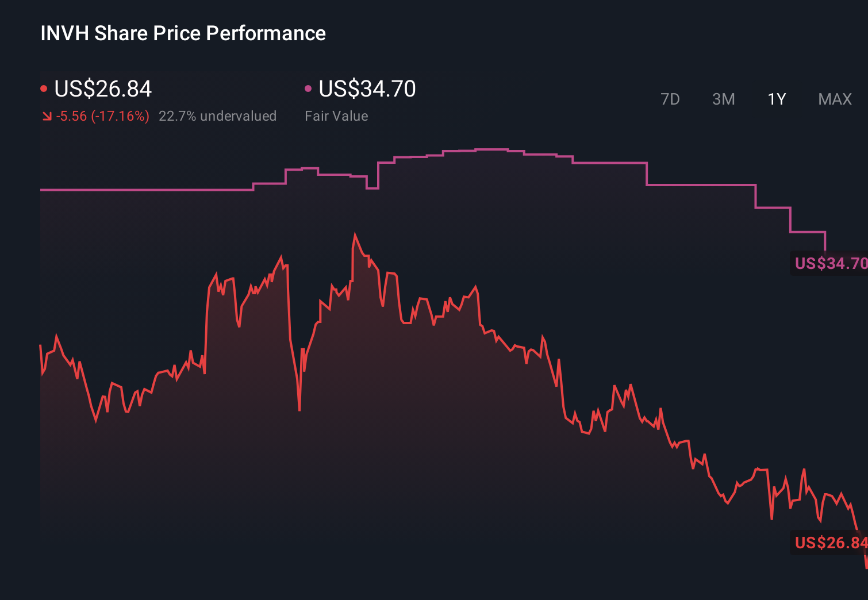868x600 pixels.
Task: Select the US$34.70 price tag on the chart
Action: point(829,264)
